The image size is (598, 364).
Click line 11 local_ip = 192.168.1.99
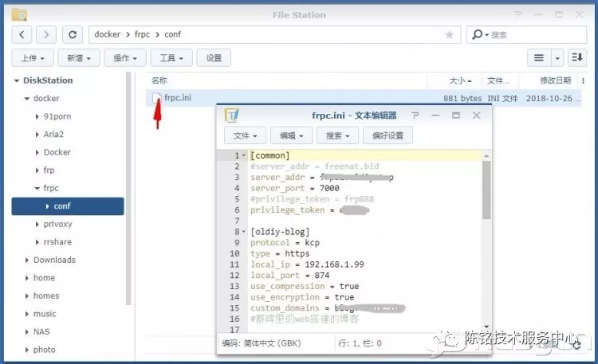tap(307, 264)
